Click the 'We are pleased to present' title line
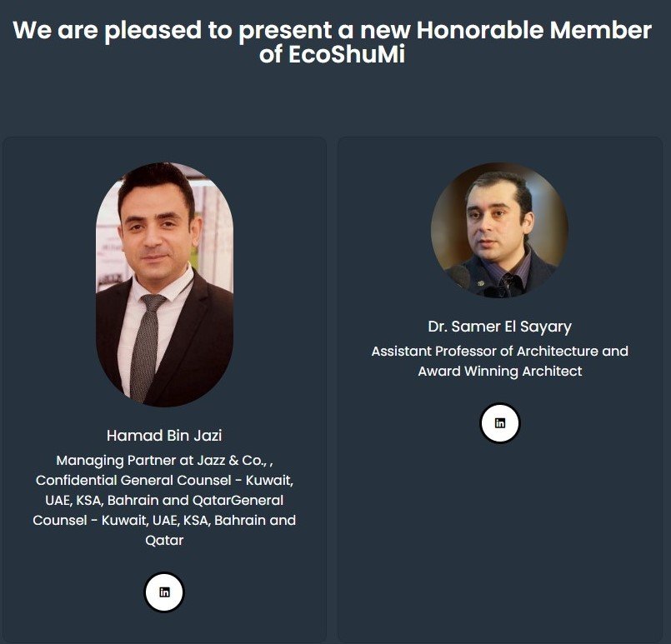This screenshot has width=671, height=644. [x=332, y=30]
